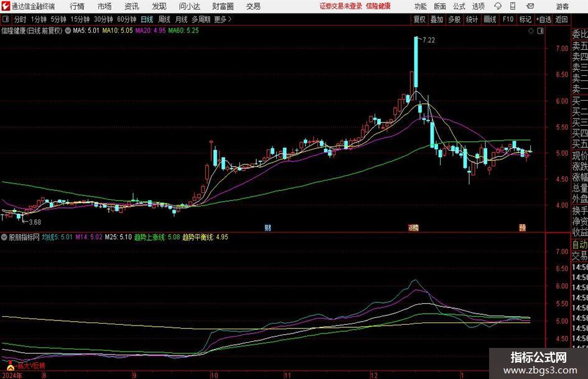Viewport: 588px width, 379px height.
Task: Open the 多周期 multi-period view
Action: click(201, 19)
